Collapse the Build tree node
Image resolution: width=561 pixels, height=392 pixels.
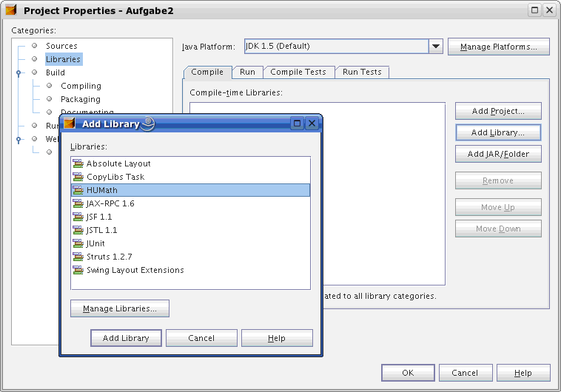[x=19, y=73]
